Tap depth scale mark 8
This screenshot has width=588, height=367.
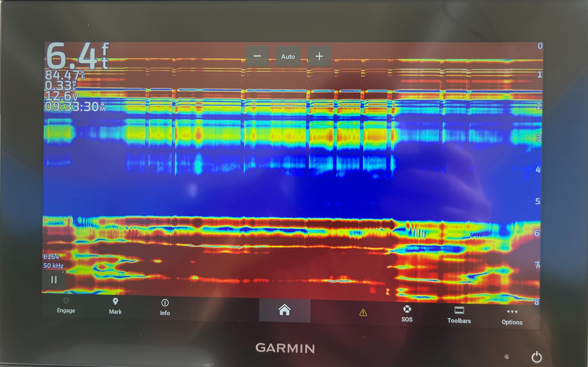point(536,302)
